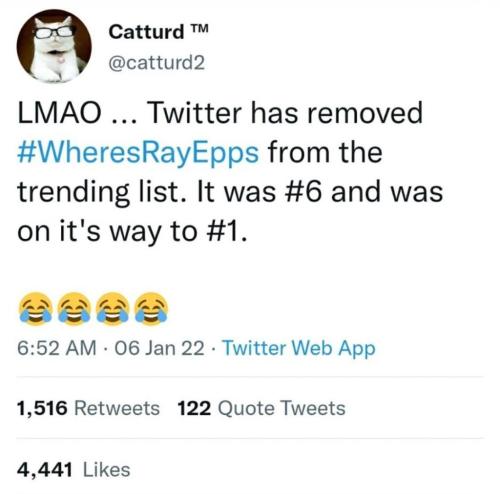
Task: Click the cat's glasses in the avatar
Action: pos(54,32)
